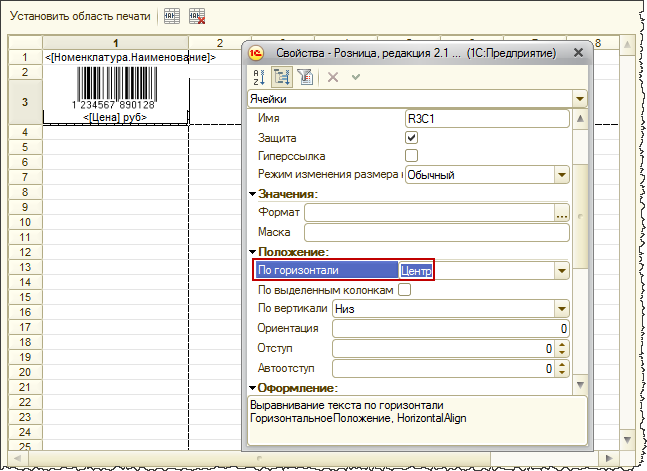
Task: Decrease the Отступ value with down arrow
Action: pos(562,353)
